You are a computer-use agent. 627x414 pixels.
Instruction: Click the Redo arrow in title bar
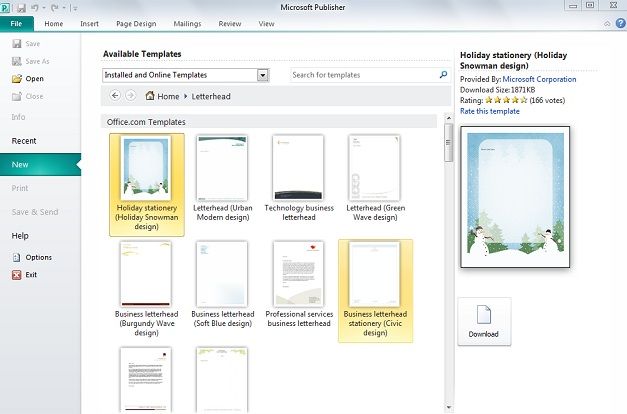tap(55, 7)
